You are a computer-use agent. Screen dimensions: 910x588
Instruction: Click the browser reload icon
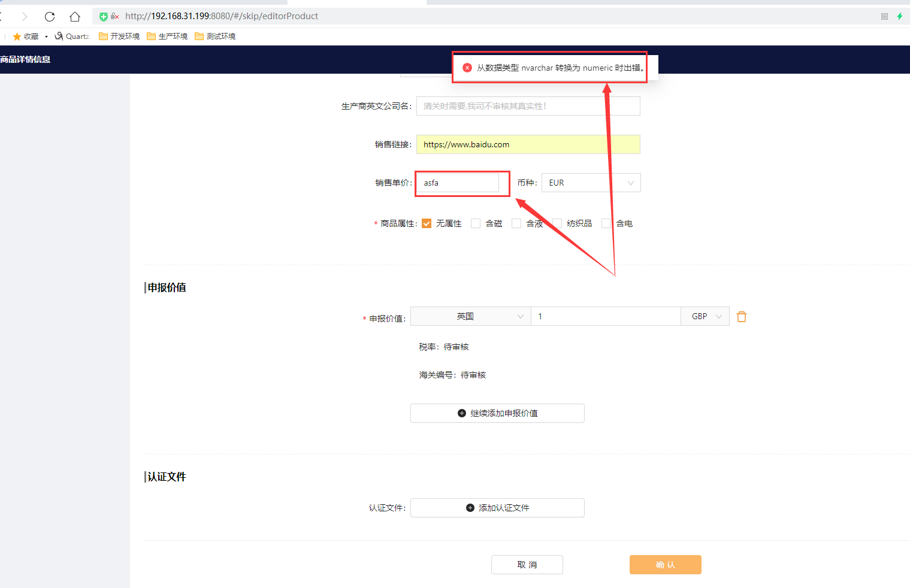(x=50, y=17)
